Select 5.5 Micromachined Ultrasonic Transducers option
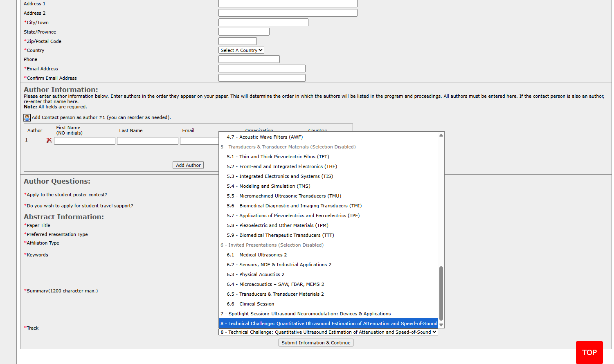This screenshot has width=614, height=364. [283, 196]
